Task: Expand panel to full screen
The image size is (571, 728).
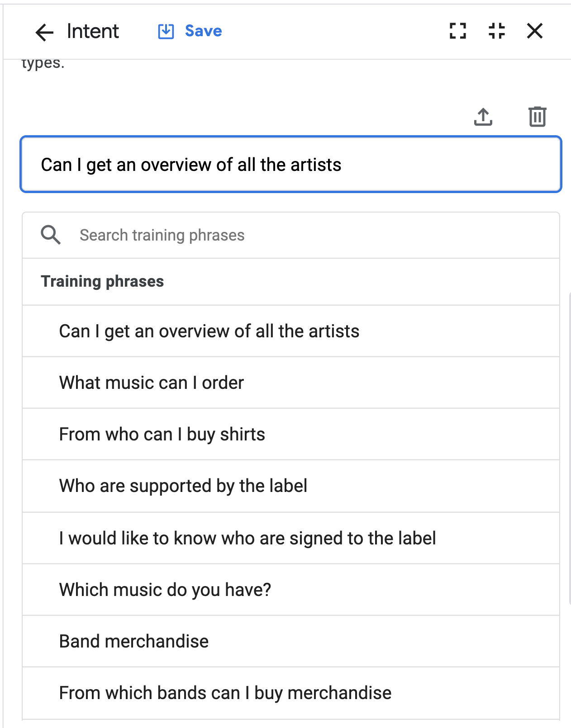Action: pos(458,31)
